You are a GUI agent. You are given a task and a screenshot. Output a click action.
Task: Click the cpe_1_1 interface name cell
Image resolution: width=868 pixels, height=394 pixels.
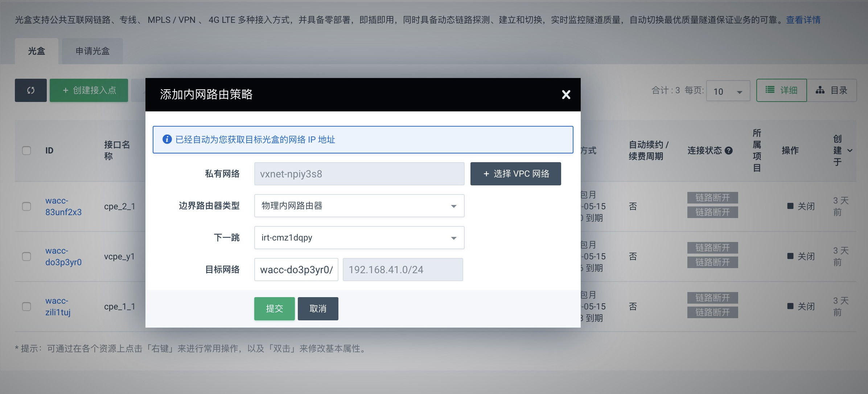(x=120, y=307)
